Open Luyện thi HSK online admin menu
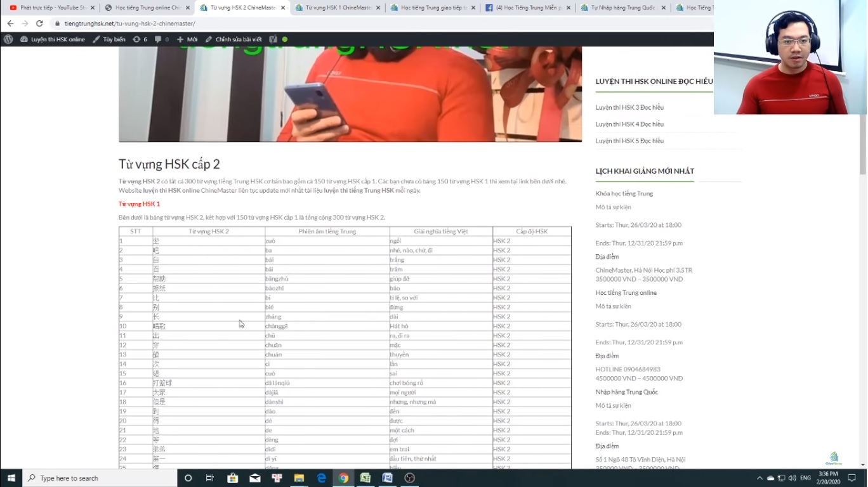Image resolution: width=868 pixels, height=487 pixels. coord(53,39)
